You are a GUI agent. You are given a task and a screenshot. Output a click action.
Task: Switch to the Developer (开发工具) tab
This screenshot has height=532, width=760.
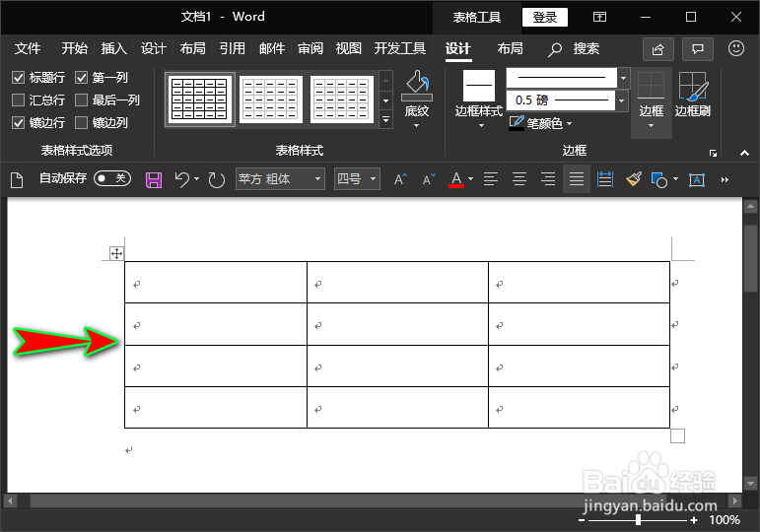click(400, 48)
